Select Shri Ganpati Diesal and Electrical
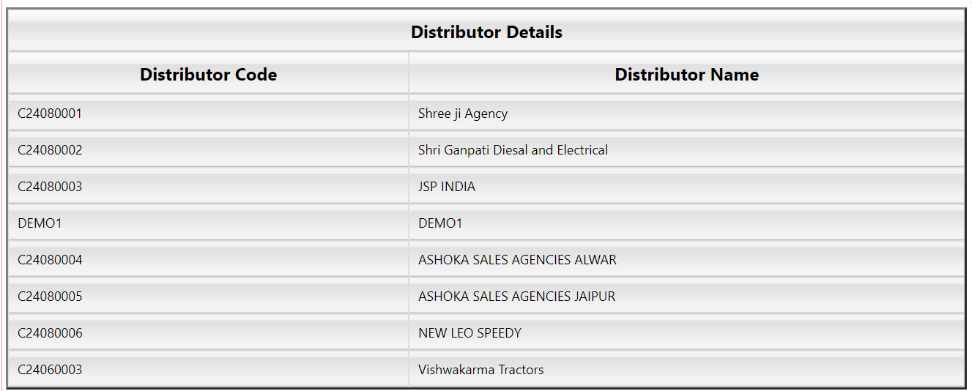The height and width of the screenshot is (391, 980). point(513,150)
